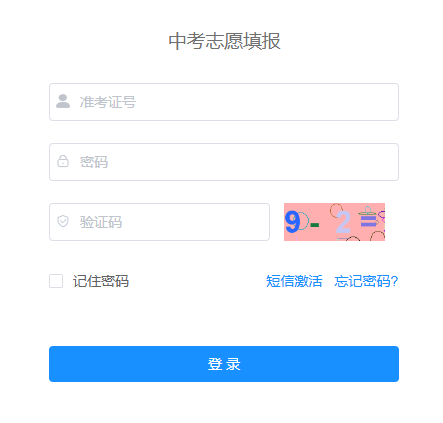Click the user avatar icon in admission field

63,101
